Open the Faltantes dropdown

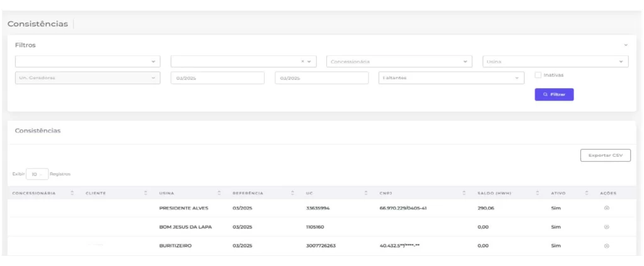[x=451, y=78]
